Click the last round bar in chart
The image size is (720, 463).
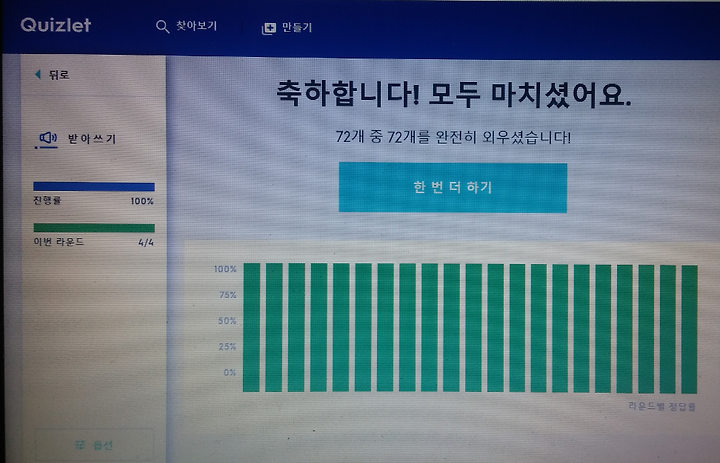pos(689,329)
